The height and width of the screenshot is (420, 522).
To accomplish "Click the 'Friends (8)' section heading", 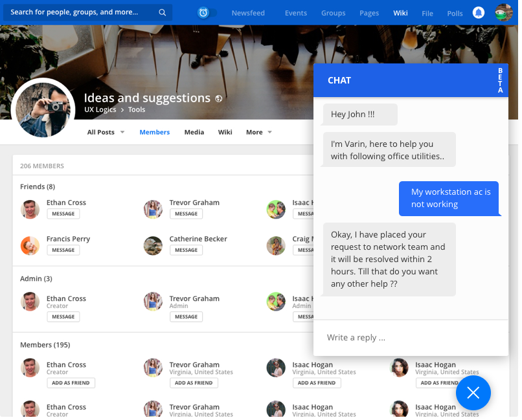I will [38, 187].
